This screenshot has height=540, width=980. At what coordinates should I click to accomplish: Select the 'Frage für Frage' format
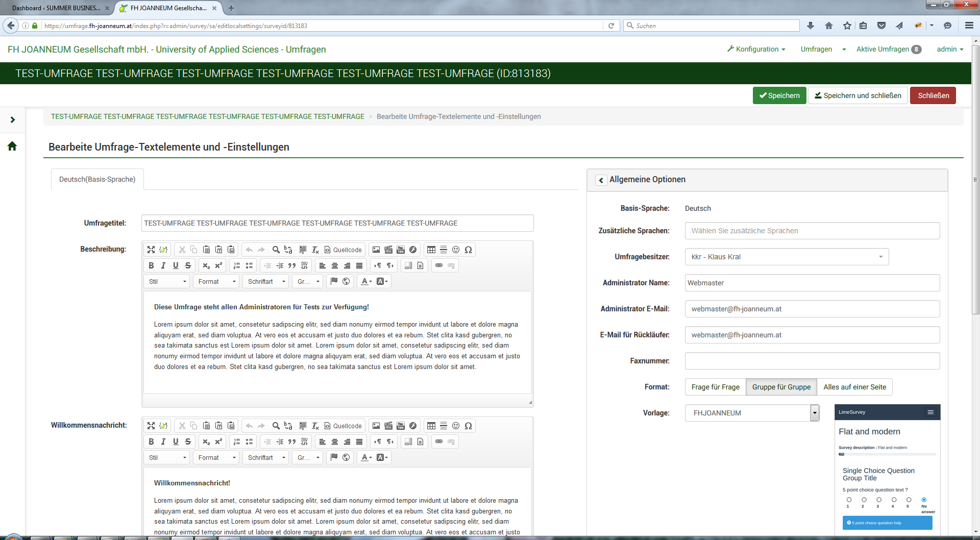[x=715, y=387]
